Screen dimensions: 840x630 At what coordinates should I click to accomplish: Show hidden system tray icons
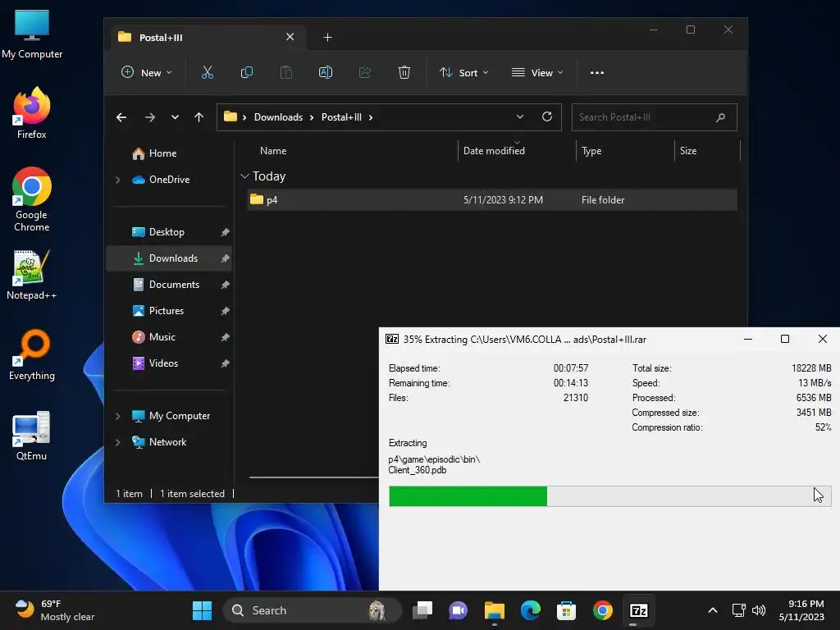[713, 610]
